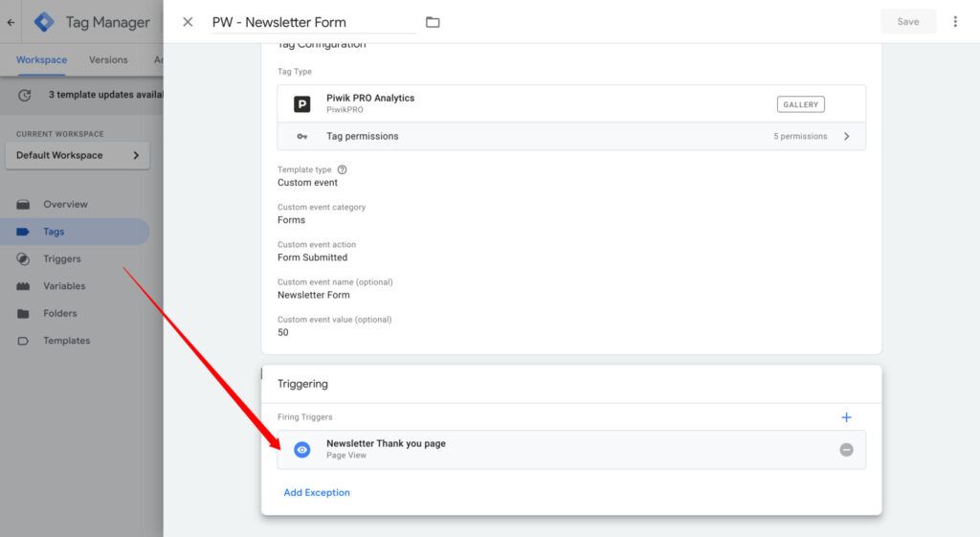Click the Tag Manager back arrow
This screenshot has height=537, width=980.
click(x=11, y=22)
